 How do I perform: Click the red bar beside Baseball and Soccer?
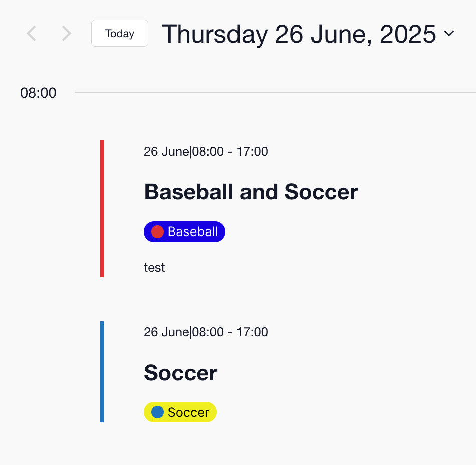coord(102,208)
